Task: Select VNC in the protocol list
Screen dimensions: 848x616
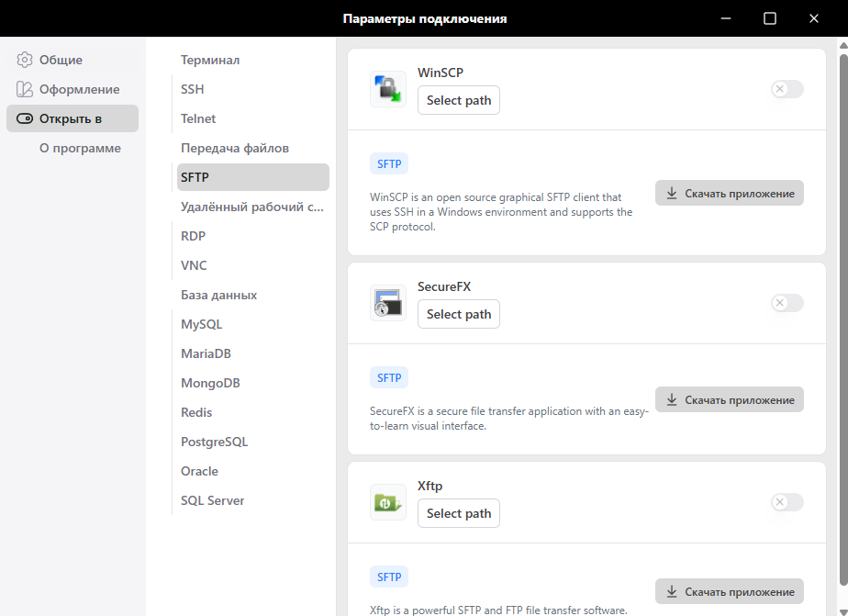Action: click(252, 265)
